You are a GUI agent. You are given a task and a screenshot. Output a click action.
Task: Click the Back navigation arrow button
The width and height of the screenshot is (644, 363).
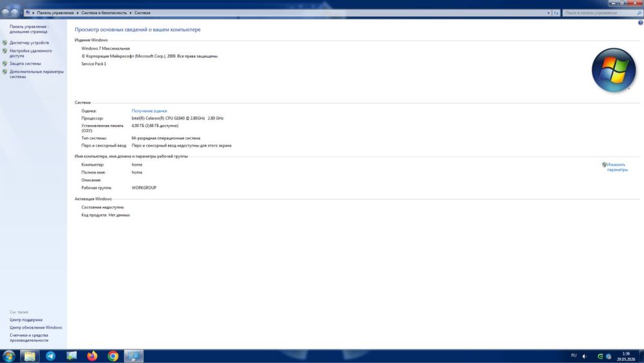5,13
